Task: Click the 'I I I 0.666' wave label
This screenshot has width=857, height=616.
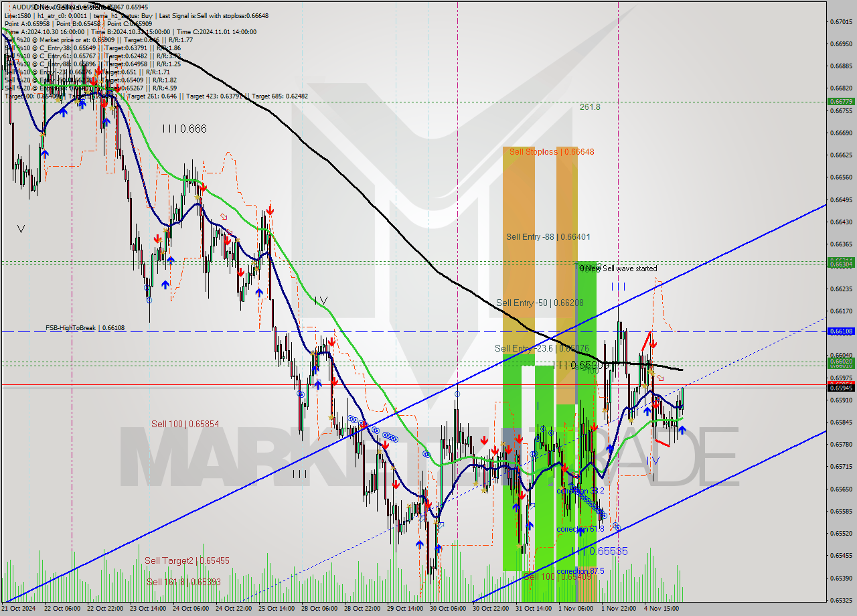Action: point(184,129)
